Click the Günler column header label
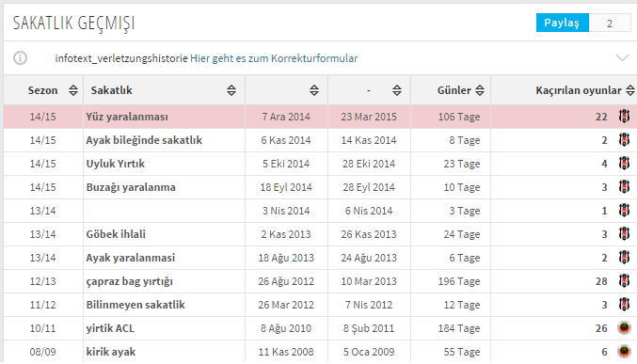 point(454,90)
